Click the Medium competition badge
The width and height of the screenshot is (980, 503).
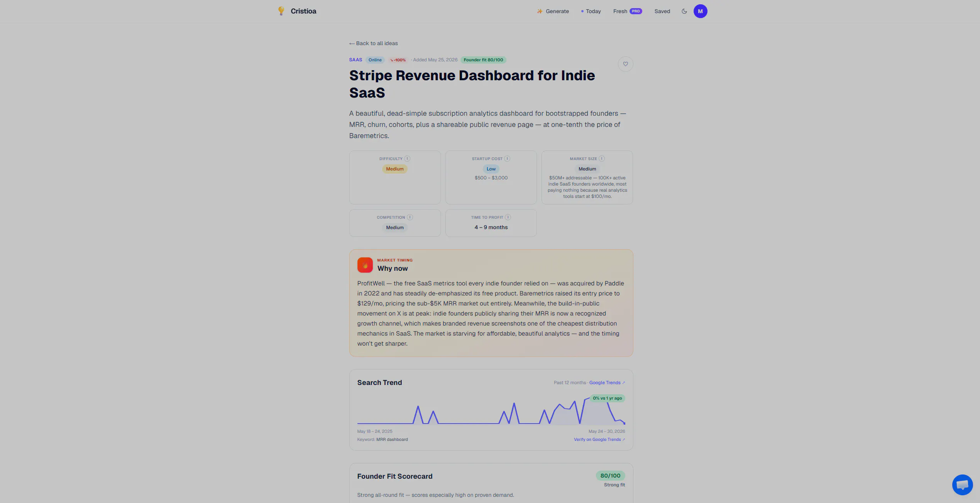click(x=394, y=228)
